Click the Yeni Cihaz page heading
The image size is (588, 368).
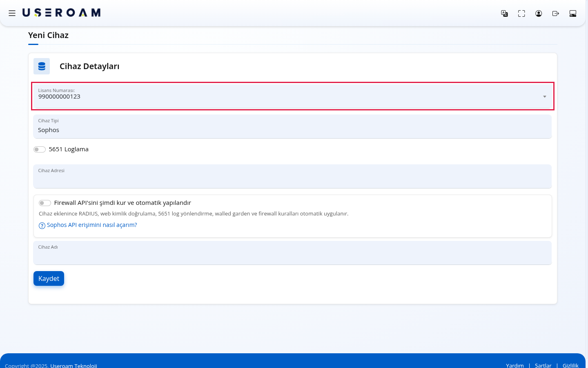[x=48, y=35]
